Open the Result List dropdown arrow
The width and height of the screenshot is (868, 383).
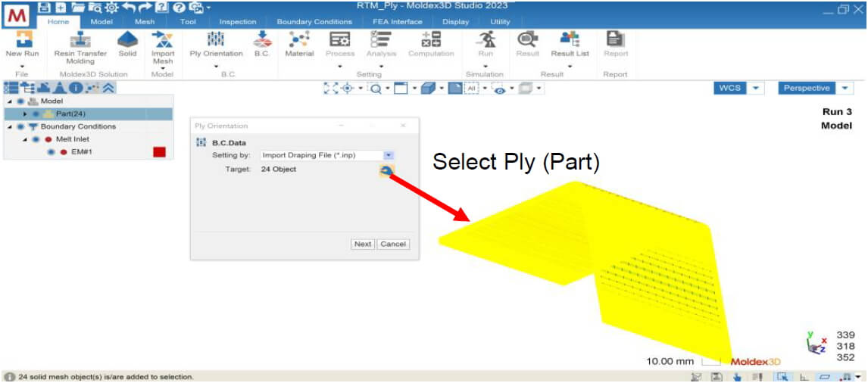pyautogui.click(x=570, y=66)
